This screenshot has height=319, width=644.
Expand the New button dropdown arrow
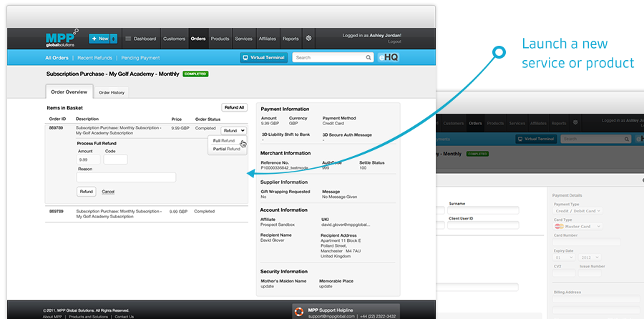click(113, 39)
